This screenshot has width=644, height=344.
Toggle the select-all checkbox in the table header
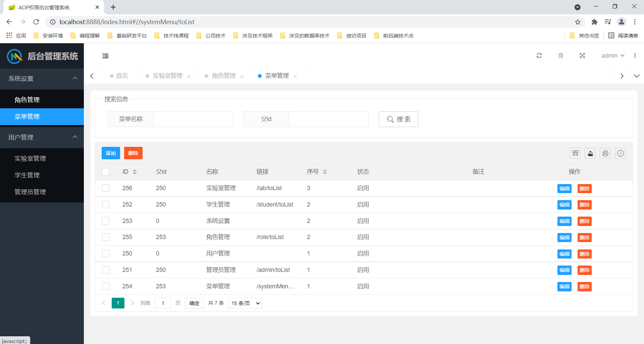(x=106, y=172)
